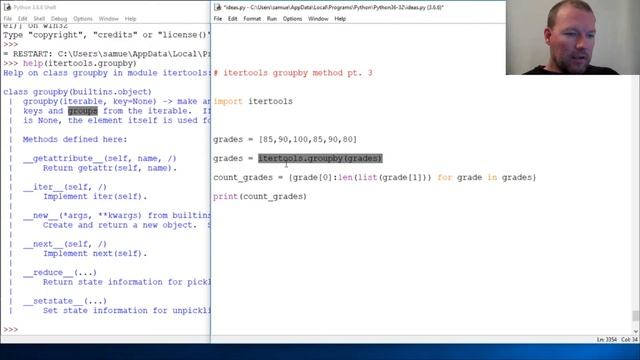The height and width of the screenshot is (360, 640).
Task: Click the 'import itertools' line
Action: coord(253,101)
